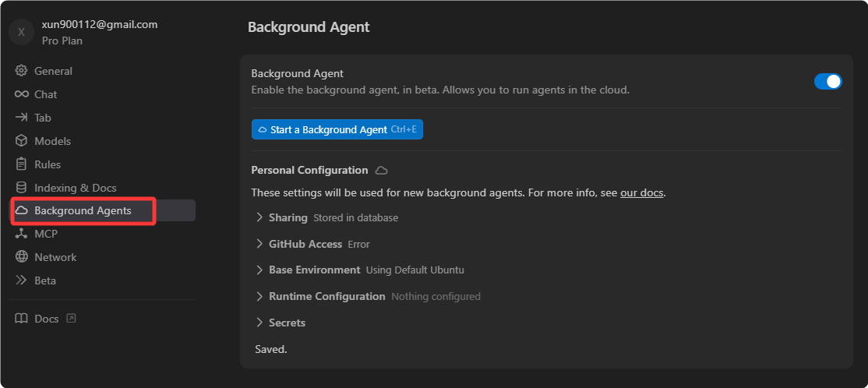
Task: Click the 'Nothing configured' status text
Action: [436, 296]
